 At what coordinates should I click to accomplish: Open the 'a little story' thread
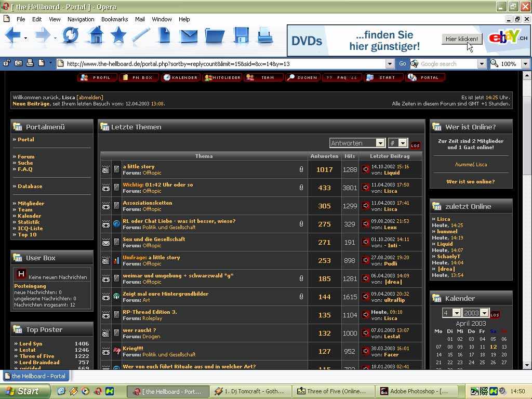pos(139,167)
